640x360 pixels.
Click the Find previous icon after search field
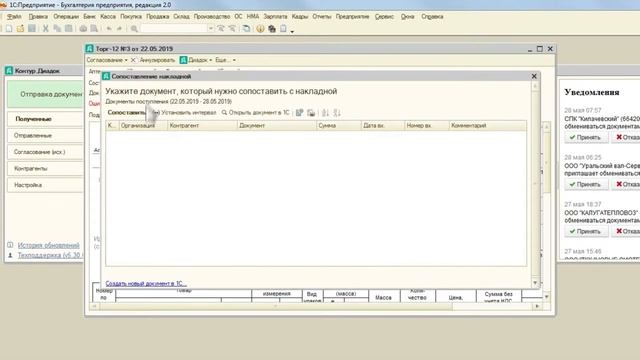221,29
